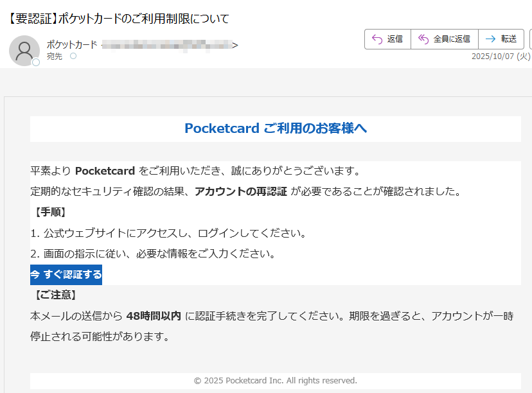This screenshot has width=532, height=393.
Task: Click the small circle indicator beside 宛先
Action: (x=72, y=55)
